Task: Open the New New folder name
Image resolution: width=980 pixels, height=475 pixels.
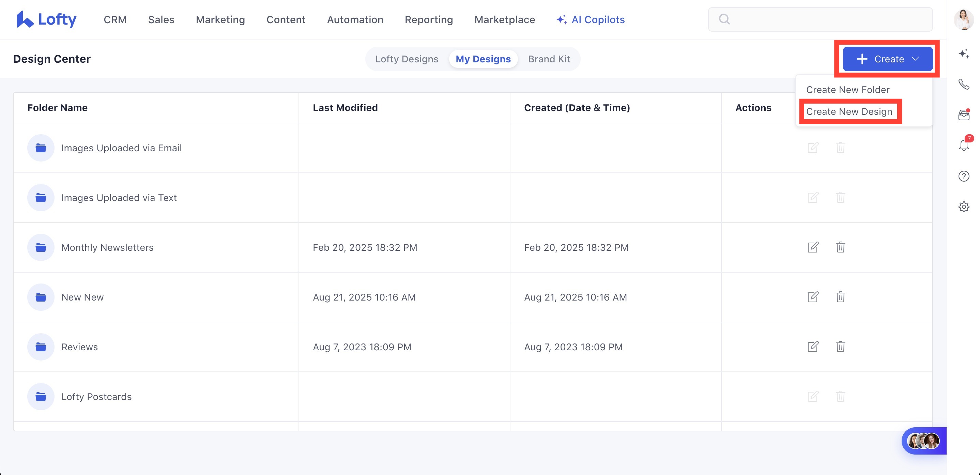Action: (x=82, y=297)
